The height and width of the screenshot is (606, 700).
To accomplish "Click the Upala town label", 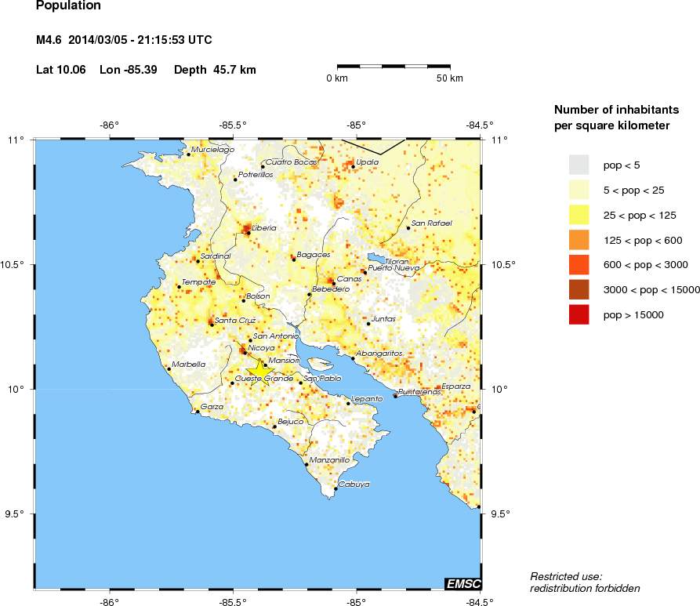I will 368,162.
